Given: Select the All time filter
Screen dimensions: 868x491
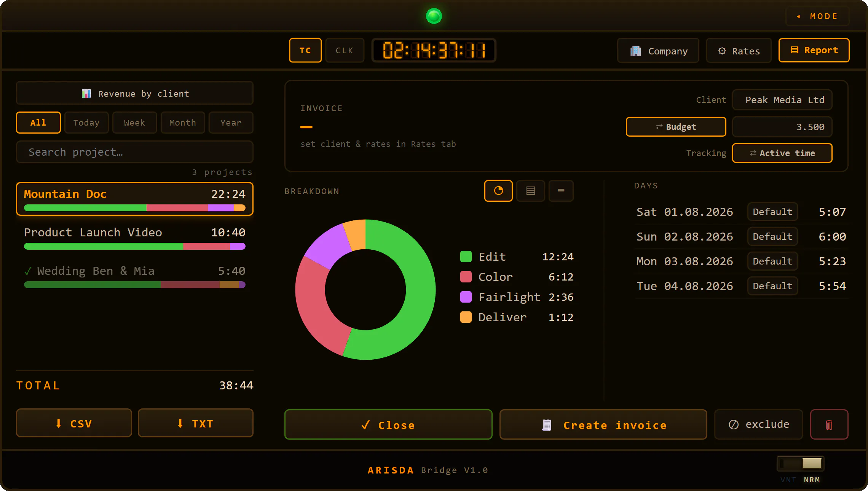Looking at the screenshot, I should [38, 123].
